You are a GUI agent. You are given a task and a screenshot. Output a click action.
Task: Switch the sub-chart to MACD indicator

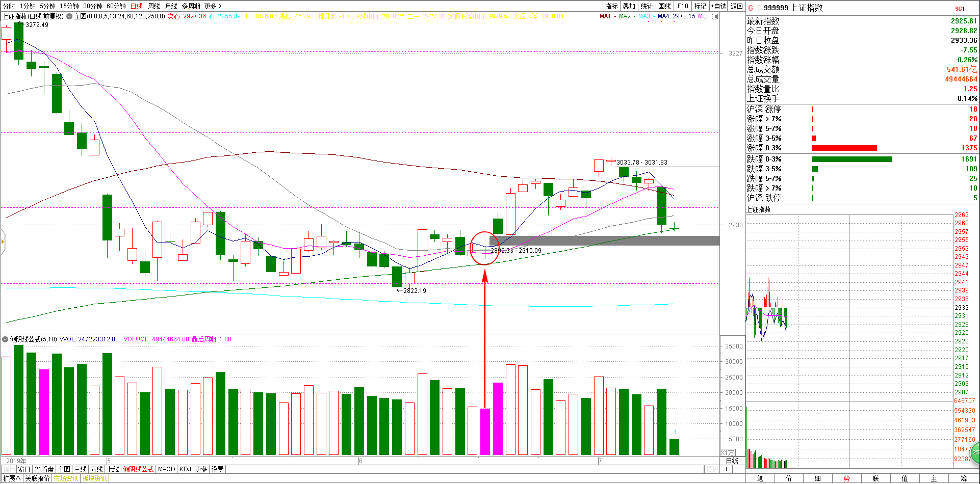pos(166,469)
